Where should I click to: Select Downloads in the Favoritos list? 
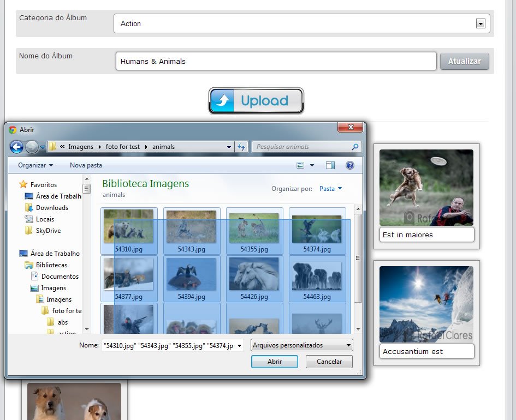(x=52, y=208)
